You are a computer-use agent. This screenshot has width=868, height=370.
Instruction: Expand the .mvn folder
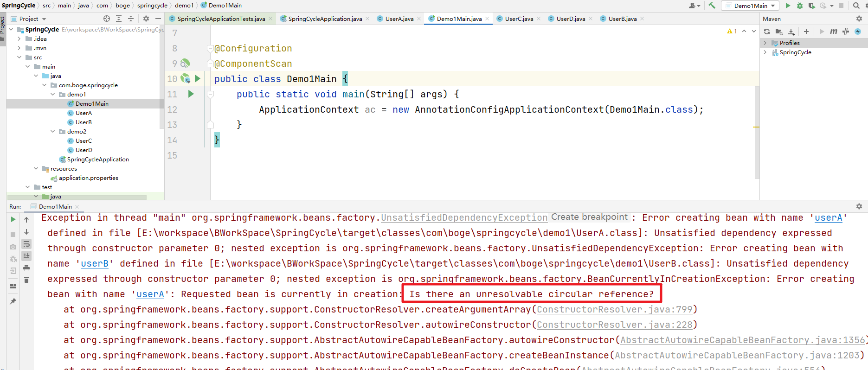(19, 48)
